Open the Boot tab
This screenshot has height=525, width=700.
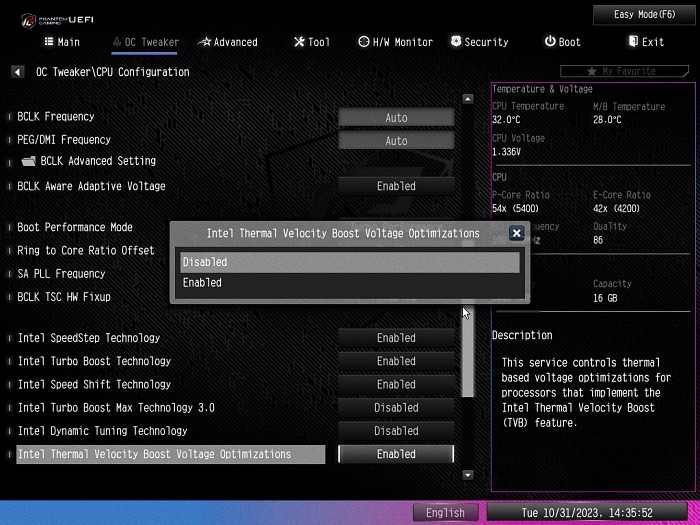(562, 42)
